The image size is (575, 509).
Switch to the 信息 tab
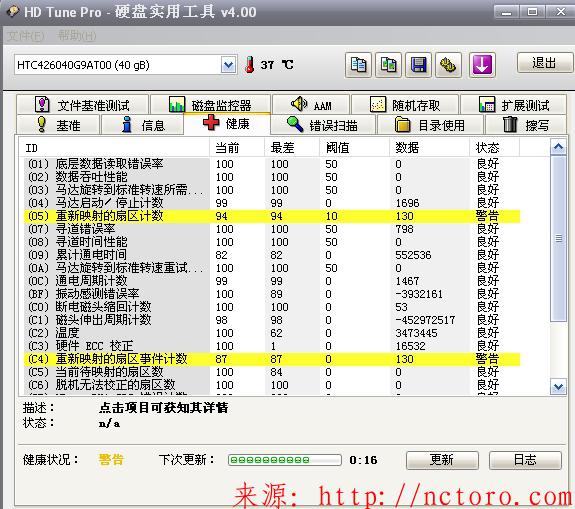(x=142, y=125)
